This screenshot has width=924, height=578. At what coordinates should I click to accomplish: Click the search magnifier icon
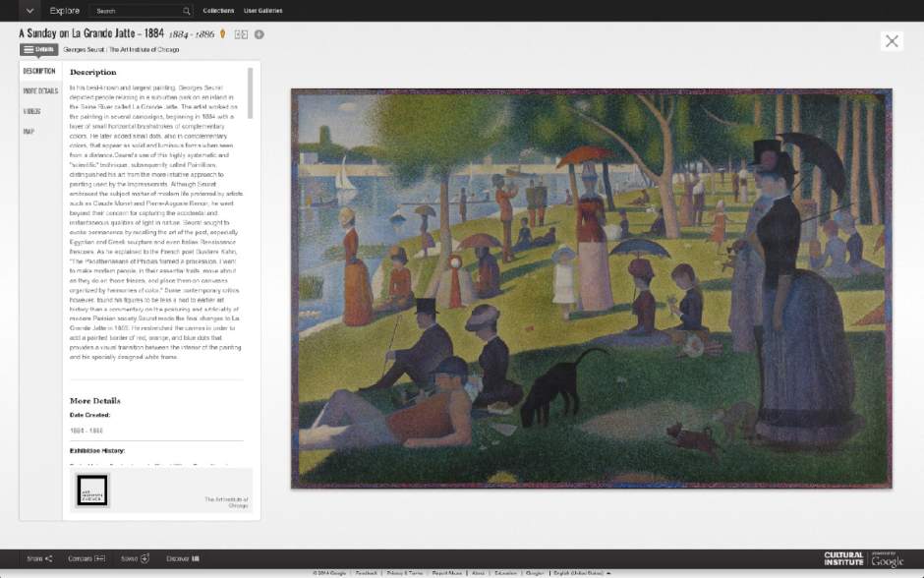[x=187, y=11]
